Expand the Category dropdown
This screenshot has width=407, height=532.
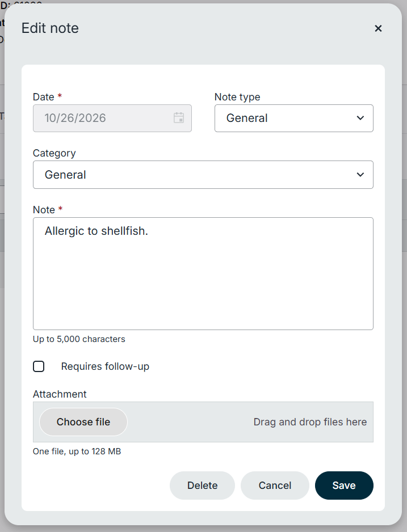click(x=203, y=175)
